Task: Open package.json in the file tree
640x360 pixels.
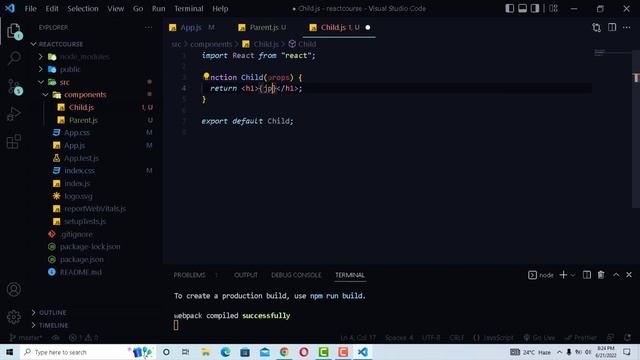Action: (x=82, y=259)
